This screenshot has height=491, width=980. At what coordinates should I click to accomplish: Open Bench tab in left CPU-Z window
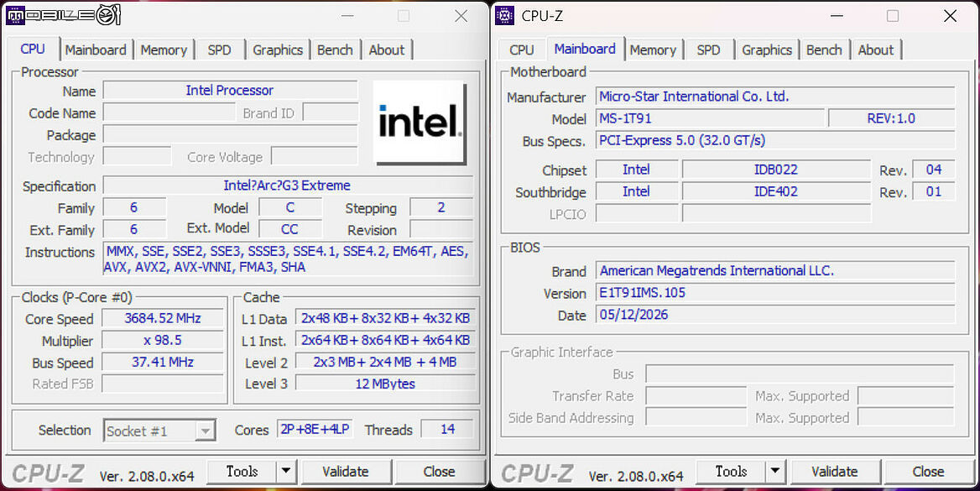coord(335,50)
